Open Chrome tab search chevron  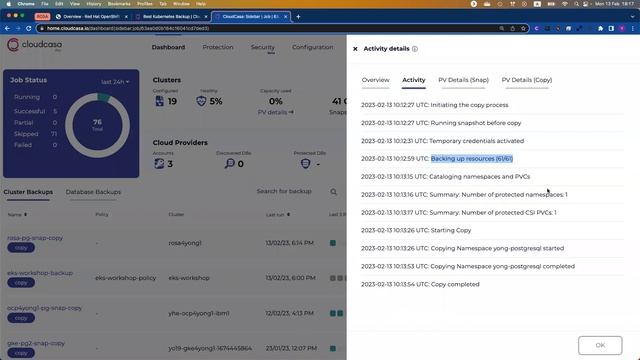point(633,17)
